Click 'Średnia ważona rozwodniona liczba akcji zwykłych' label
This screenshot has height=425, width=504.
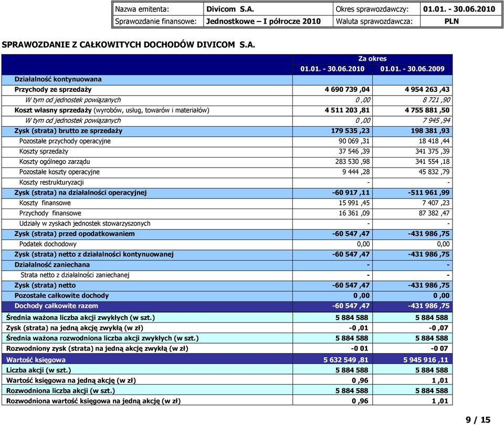pos(102,338)
